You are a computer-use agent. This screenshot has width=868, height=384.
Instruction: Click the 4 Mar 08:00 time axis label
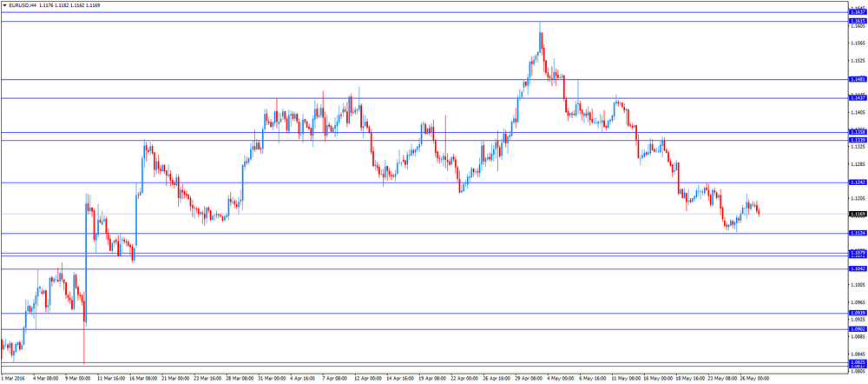46,379
